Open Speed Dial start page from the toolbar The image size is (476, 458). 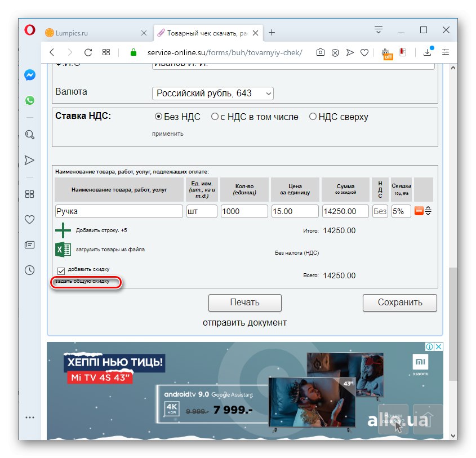pos(106,52)
